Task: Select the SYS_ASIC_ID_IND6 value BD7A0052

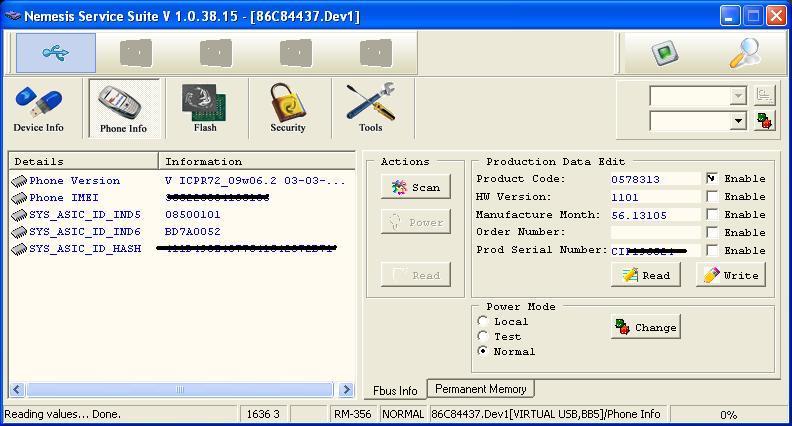Action: (x=193, y=232)
